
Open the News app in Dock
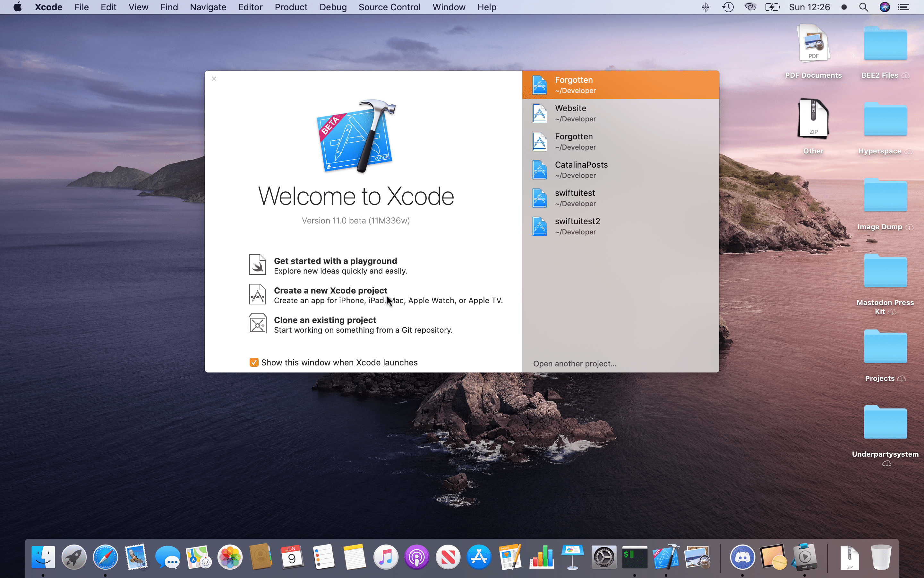(x=448, y=556)
